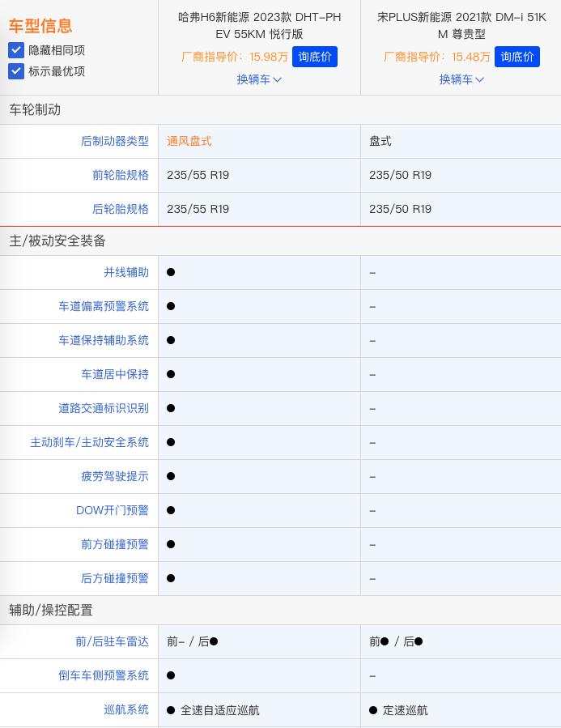Click the 倒车车侧预警系统 dot for 哈弗H6
Image resolution: width=561 pixels, height=728 pixels.
pos(171,675)
